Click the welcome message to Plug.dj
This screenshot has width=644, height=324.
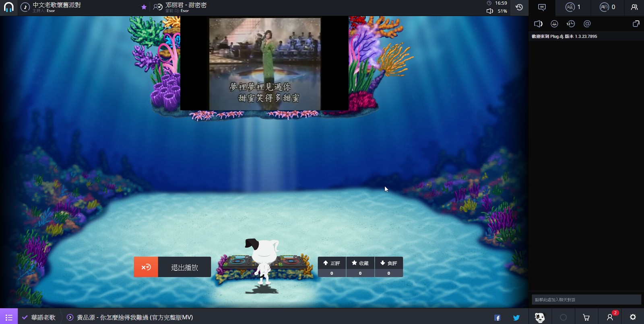pyautogui.click(x=564, y=36)
